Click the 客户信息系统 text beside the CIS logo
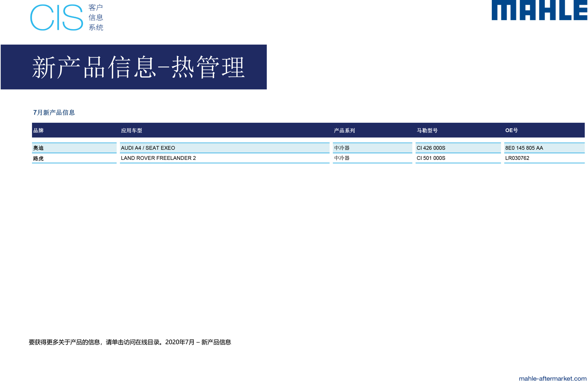 [96, 18]
